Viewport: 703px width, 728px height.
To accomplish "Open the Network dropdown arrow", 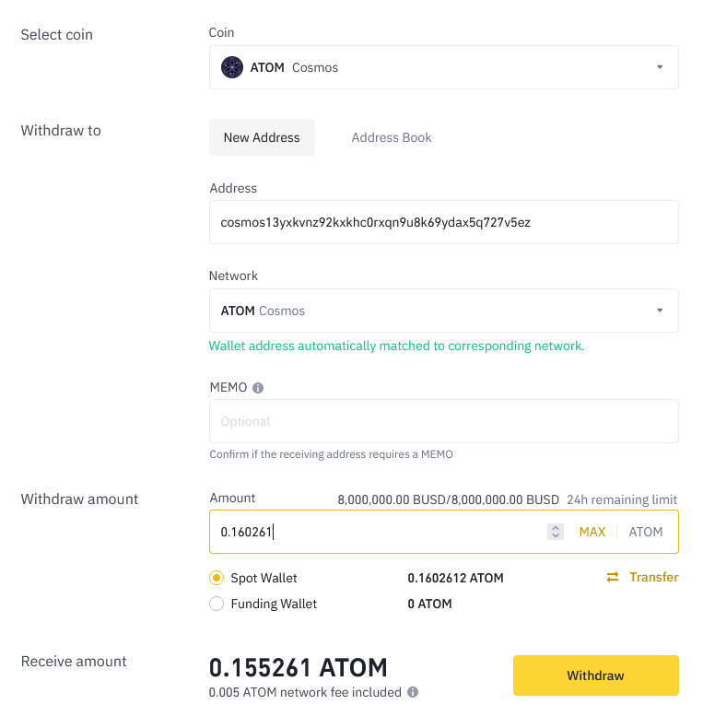I will 660,311.
